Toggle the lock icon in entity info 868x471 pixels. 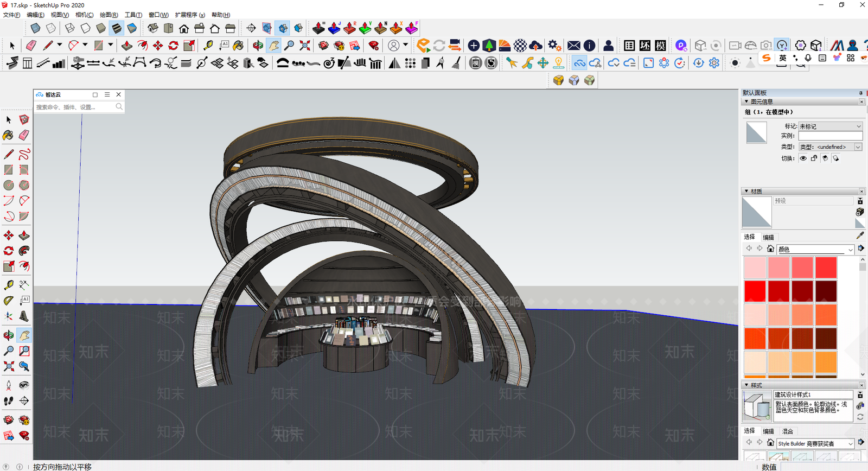click(x=814, y=158)
